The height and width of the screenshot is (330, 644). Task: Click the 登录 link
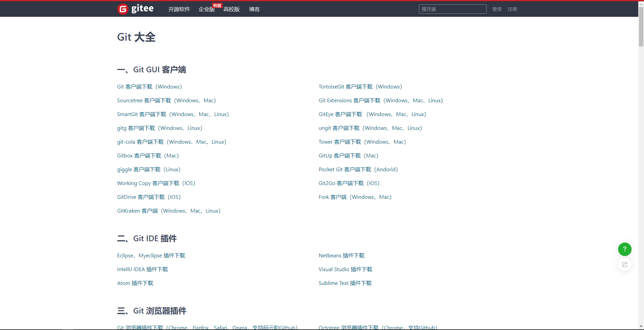tap(497, 9)
